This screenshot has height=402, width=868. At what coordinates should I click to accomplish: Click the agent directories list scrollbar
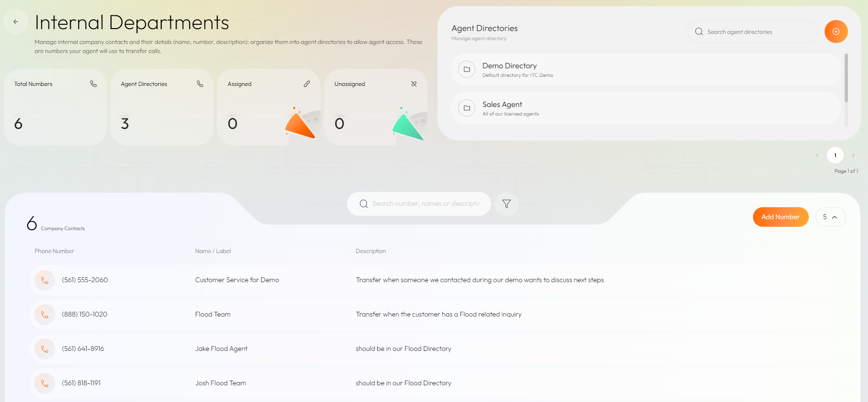coord(846,79)
